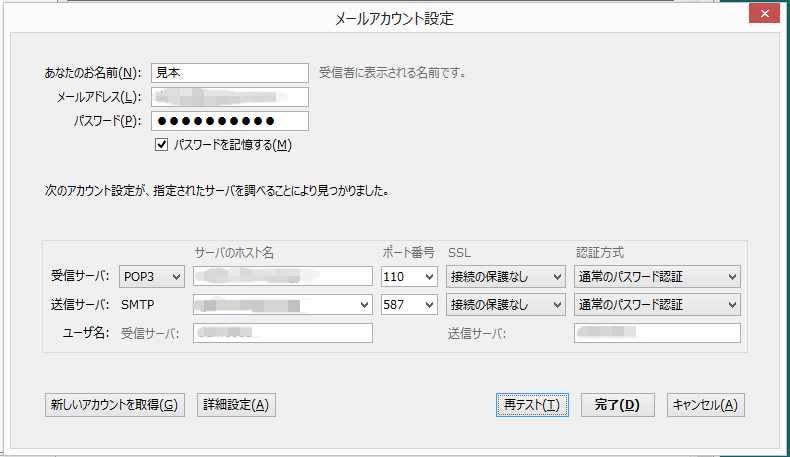
Task: Click the 再テスト button
Action: click(x=532, y=405)
